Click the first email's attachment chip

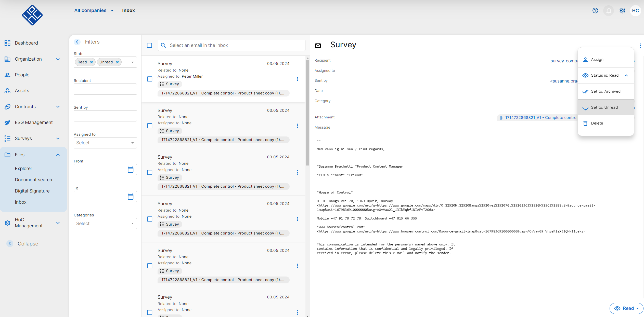223,93
